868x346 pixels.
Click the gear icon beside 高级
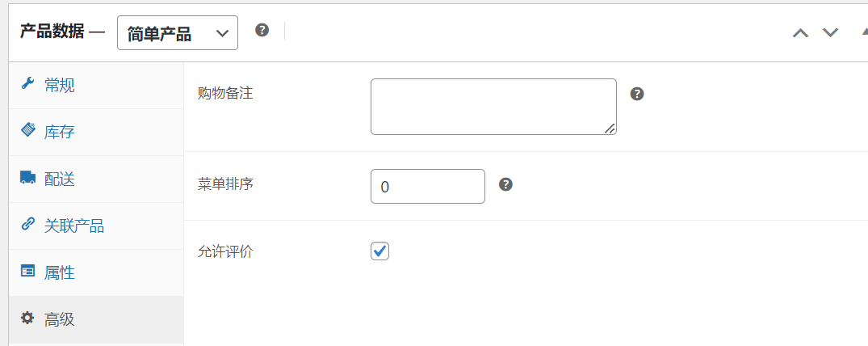coord(27,319)
